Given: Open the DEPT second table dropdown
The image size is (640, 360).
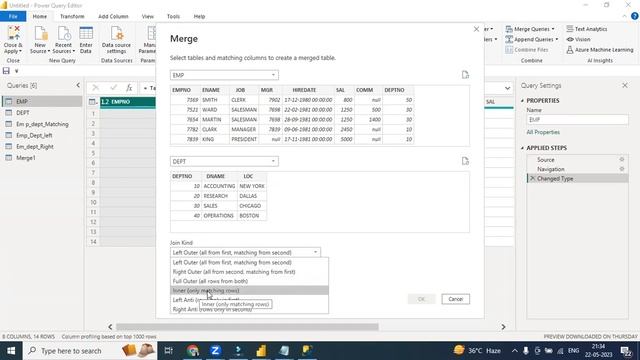Looking at the screenshot, I should point(224,161).
